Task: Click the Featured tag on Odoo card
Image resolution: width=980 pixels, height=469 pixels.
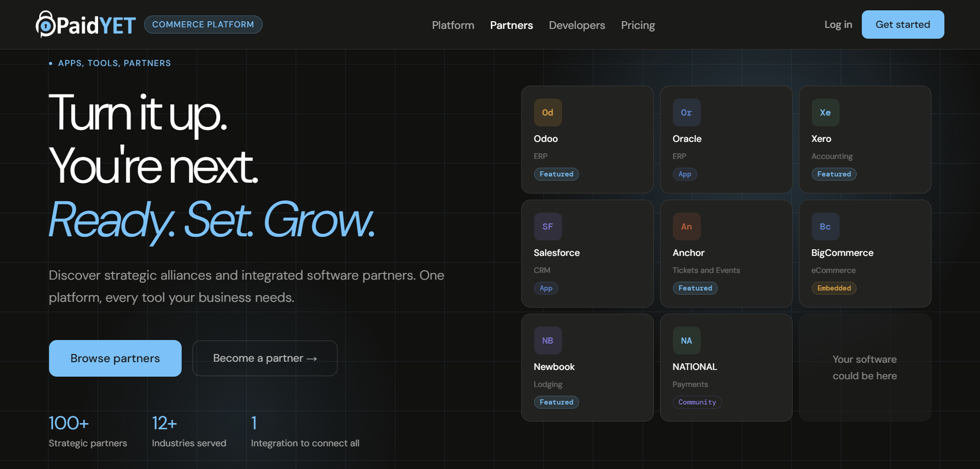Action: [556, 174]
